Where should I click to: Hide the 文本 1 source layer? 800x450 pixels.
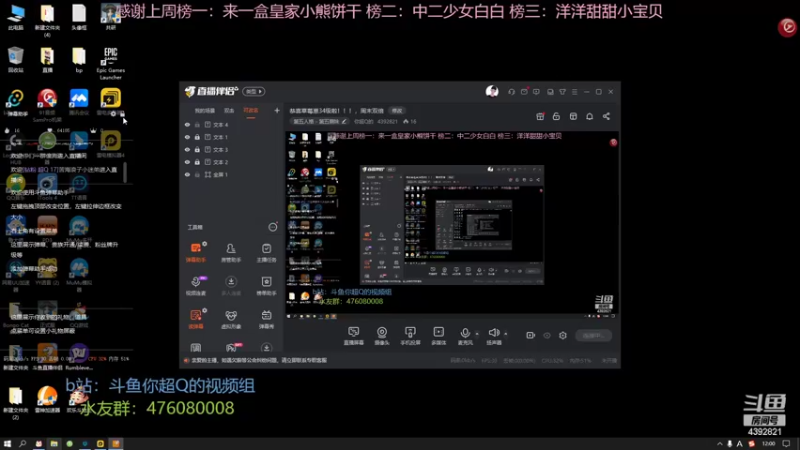[187, 137]
